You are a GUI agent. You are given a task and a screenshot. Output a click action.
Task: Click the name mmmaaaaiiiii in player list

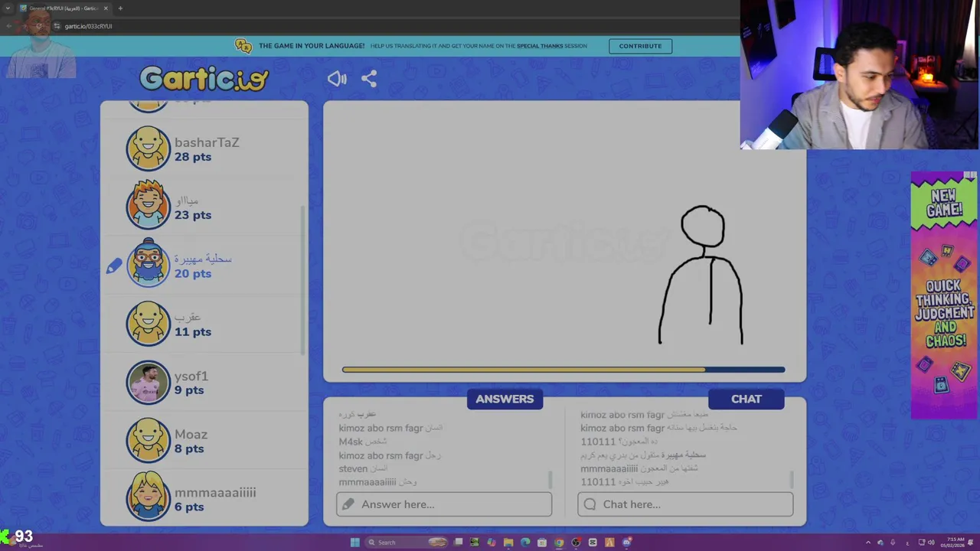215,492
